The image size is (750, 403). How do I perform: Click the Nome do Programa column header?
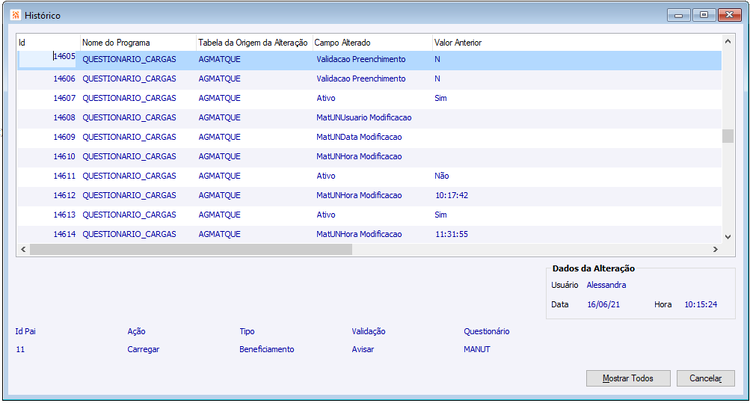[138, 43]
